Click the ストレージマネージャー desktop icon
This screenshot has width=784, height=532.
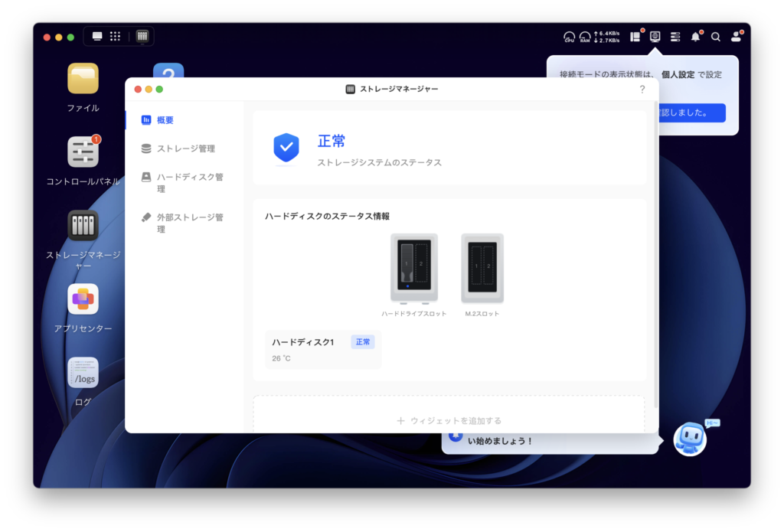click(83, 226)
